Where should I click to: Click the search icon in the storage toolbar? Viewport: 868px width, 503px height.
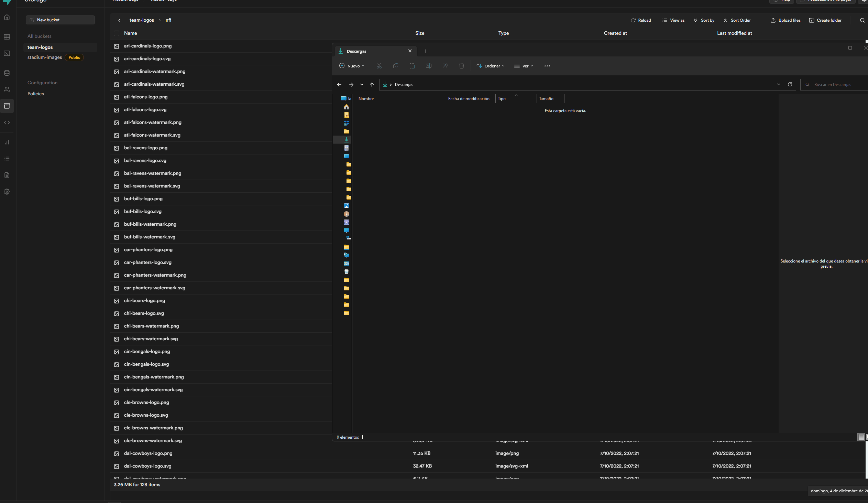[x=862, y=20]
